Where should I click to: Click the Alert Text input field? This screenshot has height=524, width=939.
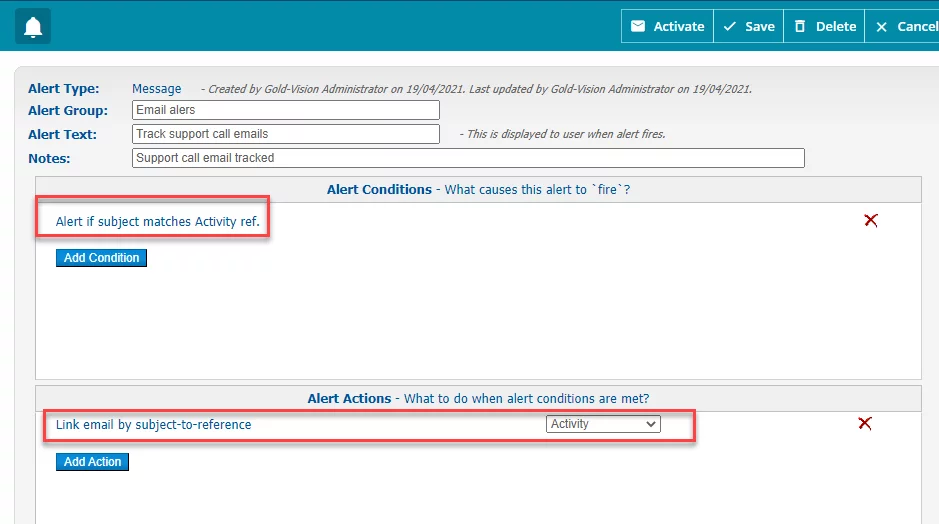286,134
